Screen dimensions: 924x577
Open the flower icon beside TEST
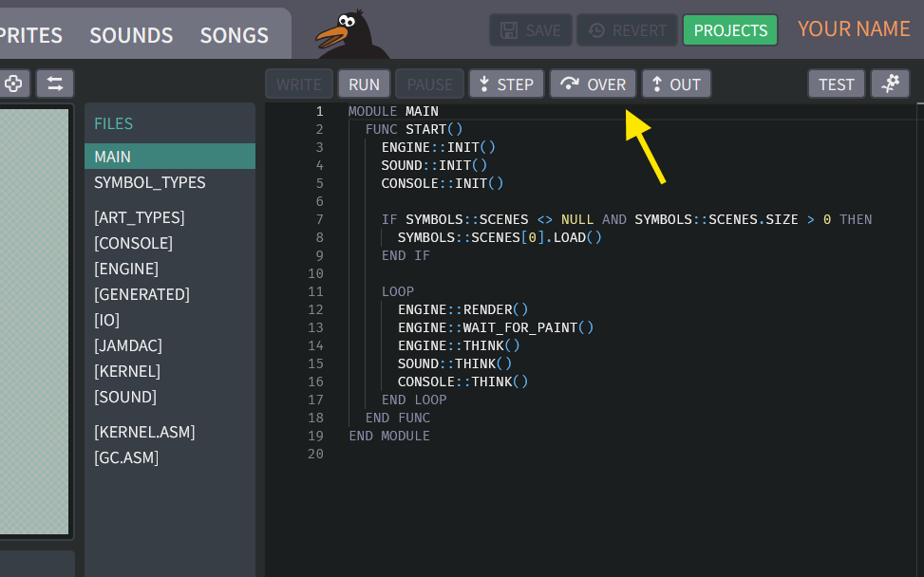pos(890,84)
